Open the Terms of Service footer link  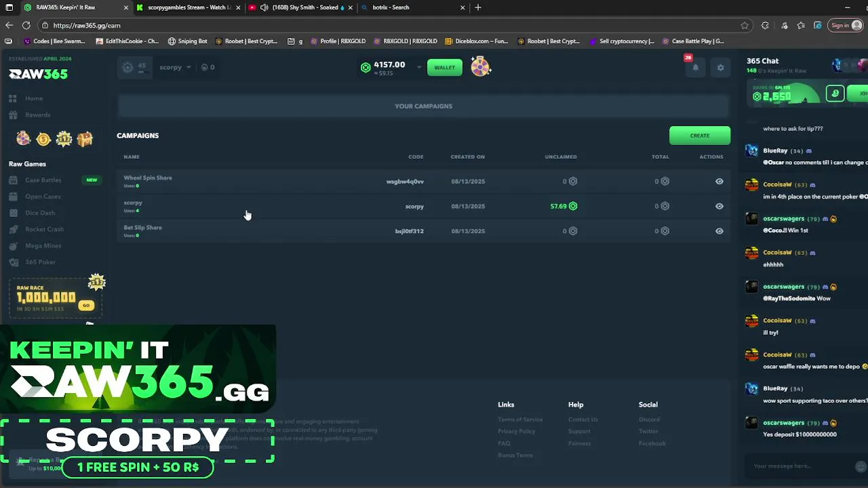tap(520, 420)
